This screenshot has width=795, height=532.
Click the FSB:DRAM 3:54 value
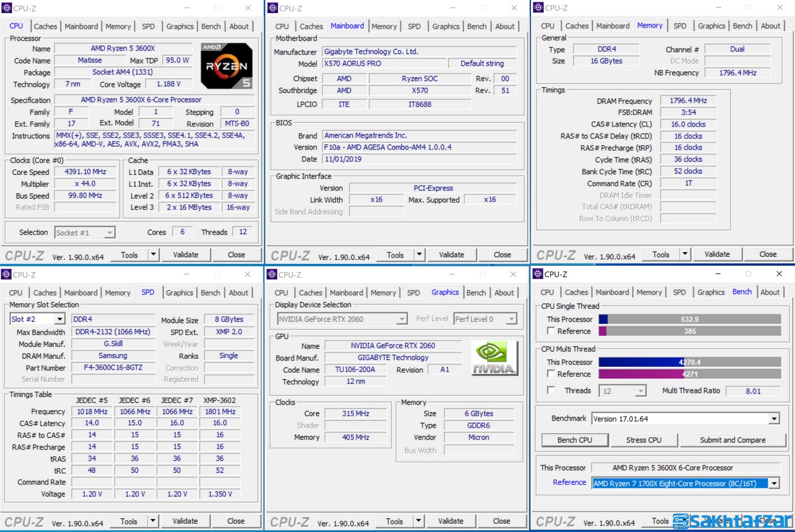coord(688,112)
